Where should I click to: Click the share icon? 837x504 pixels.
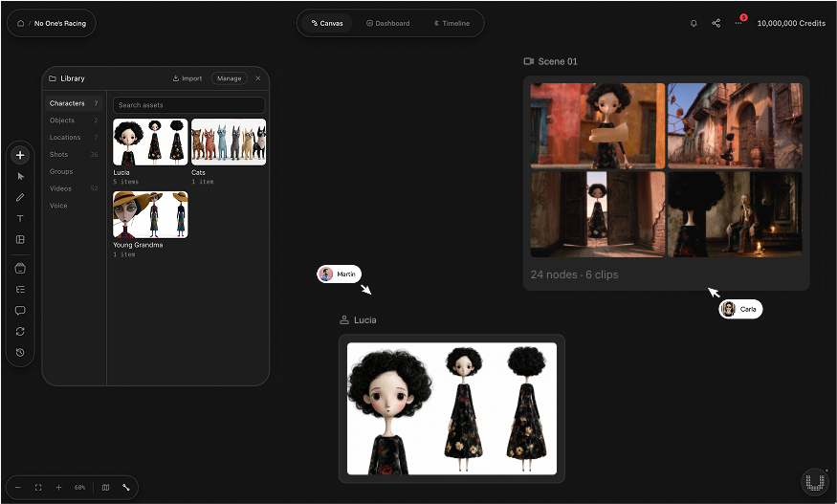point(716,24)
